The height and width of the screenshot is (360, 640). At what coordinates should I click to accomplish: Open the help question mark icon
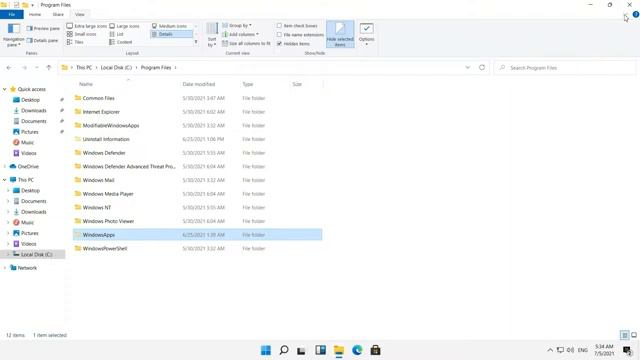coord(636,14)
